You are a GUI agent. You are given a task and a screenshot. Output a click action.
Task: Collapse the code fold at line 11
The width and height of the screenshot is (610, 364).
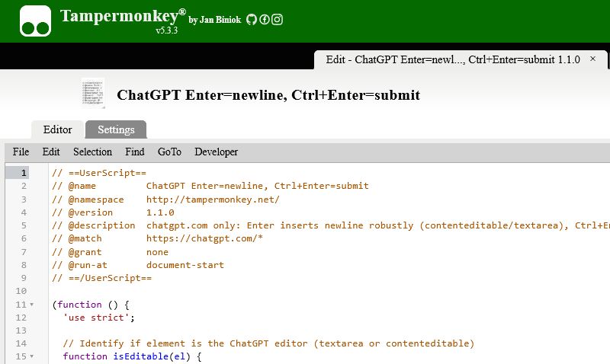pos(32,305)
